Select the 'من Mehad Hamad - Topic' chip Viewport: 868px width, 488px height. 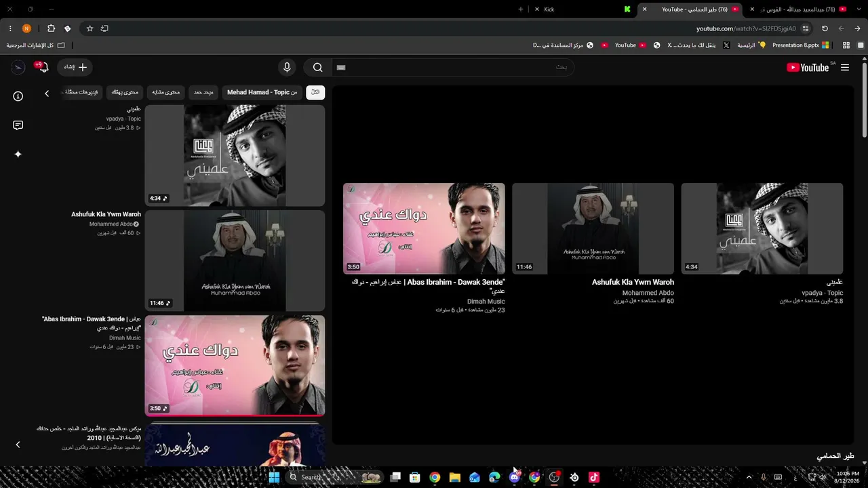[x=262, y=92]
